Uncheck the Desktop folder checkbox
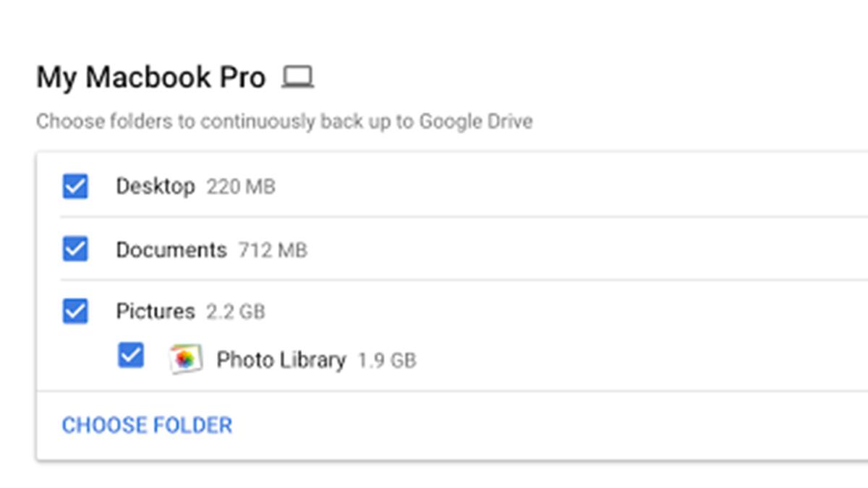Screen dimensions: 868x488 tap(75, 187)
